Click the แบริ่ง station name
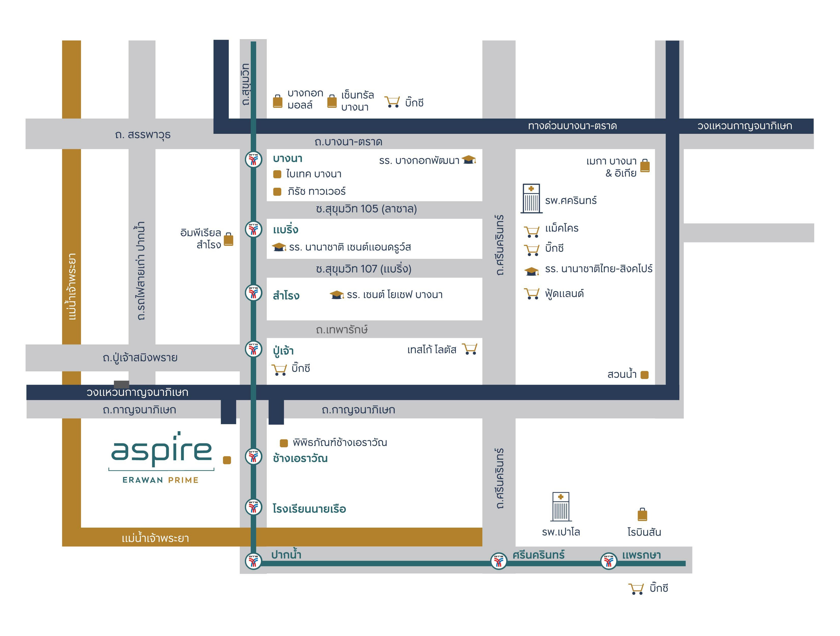 [286, 229]
